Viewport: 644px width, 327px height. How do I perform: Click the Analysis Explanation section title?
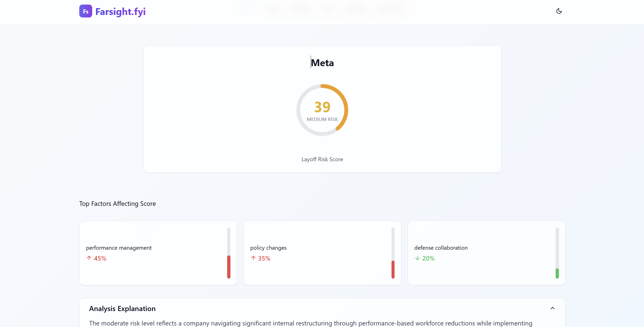(x=122, y=308)
